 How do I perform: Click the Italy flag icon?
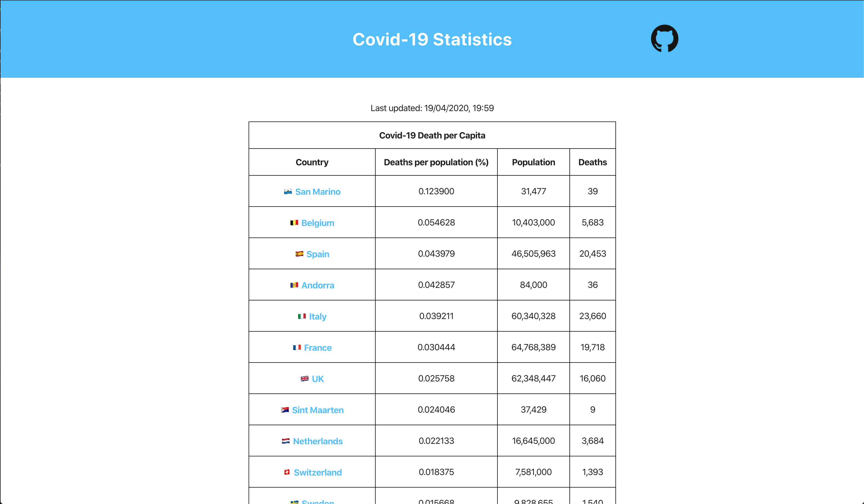coord(301,316)
